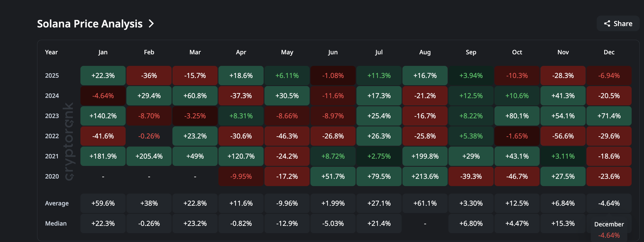
Task: Click the Average row label
Action: click(57, 203)
